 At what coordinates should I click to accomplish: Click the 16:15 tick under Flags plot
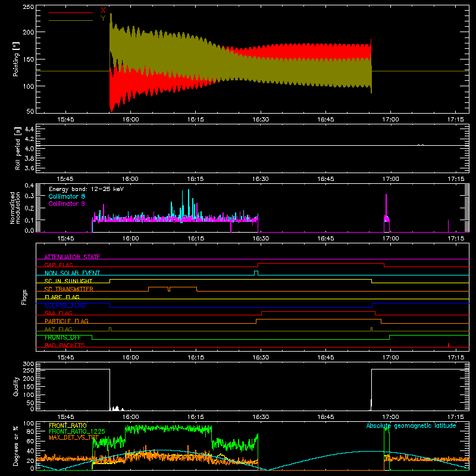click(196, 358)
